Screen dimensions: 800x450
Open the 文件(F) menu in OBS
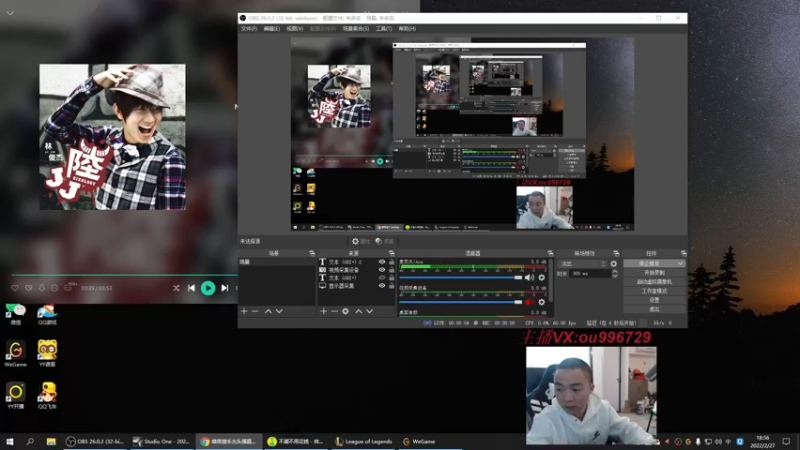pos(249,29)
